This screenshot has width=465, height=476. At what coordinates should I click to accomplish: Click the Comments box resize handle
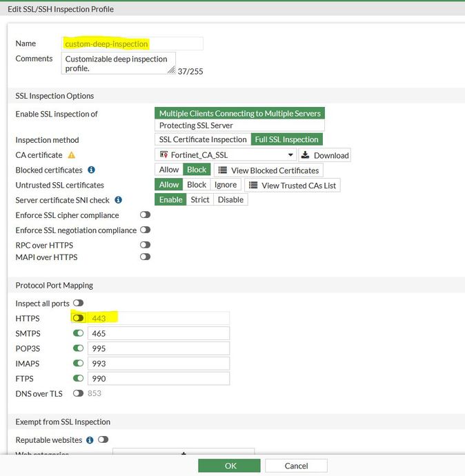click(172, 70)
